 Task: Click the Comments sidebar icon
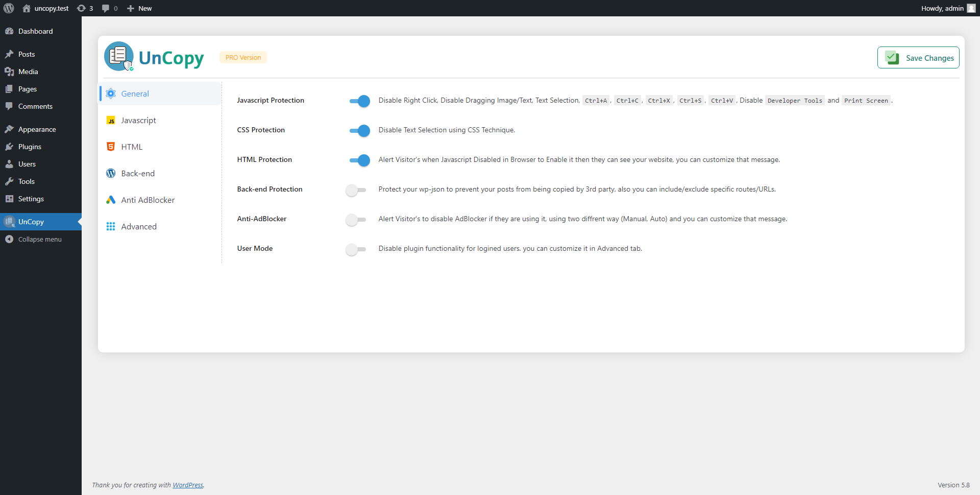point(9,106)
